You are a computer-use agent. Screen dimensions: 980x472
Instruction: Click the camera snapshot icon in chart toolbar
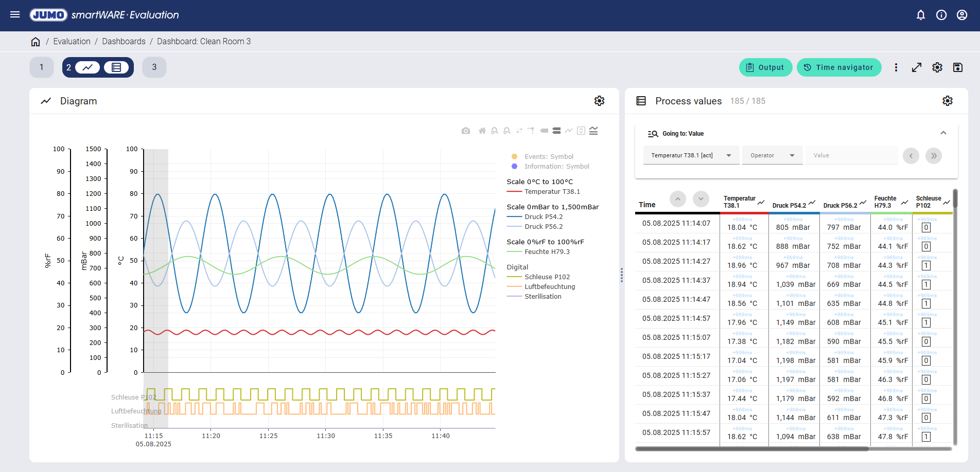[466, 131]
